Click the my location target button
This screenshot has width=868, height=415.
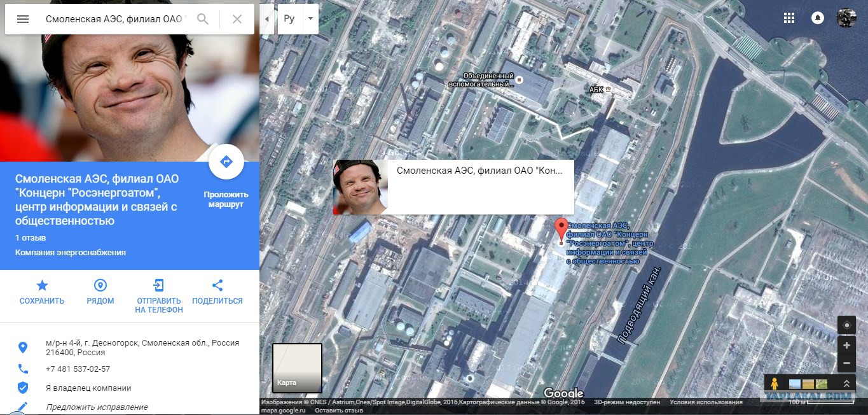[x=846, y=325]
